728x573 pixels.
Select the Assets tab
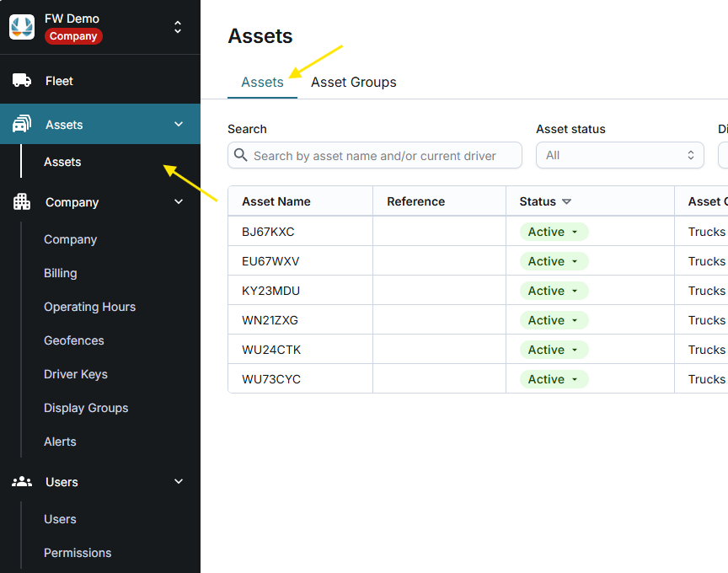(262, 82)
